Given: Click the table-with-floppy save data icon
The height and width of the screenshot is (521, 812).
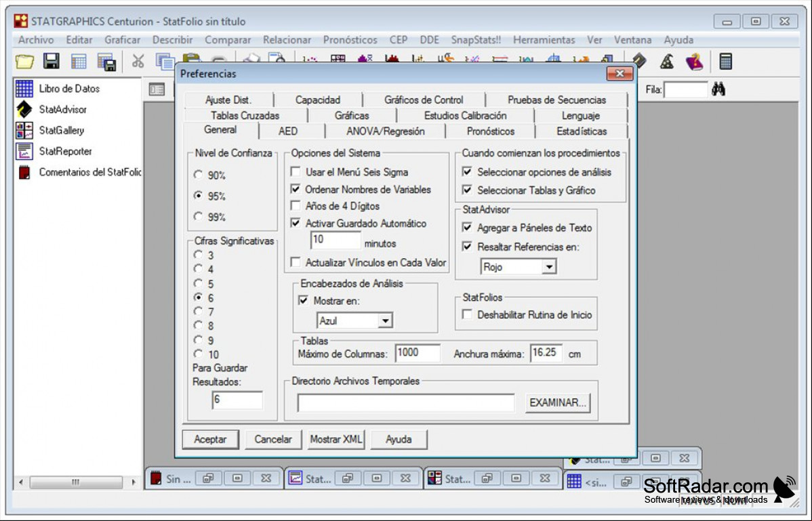Looking at the screenshot, I should tap(106, 62).
